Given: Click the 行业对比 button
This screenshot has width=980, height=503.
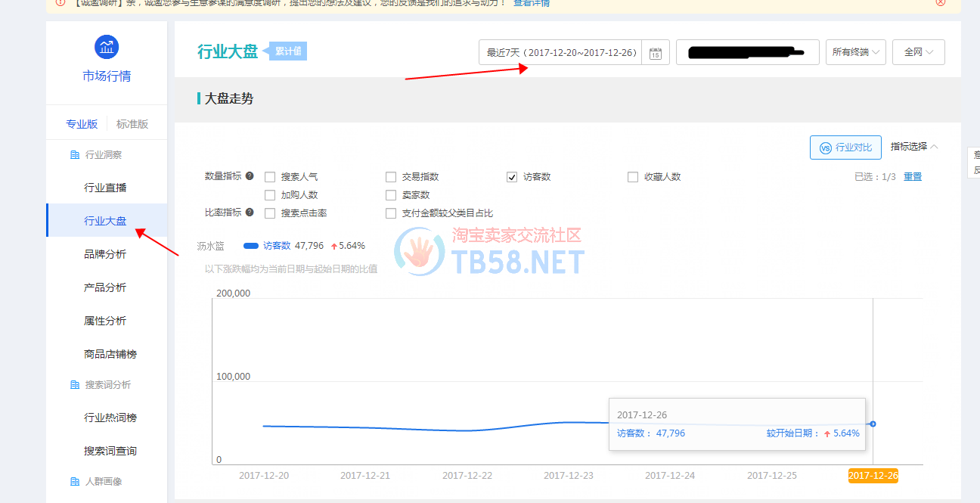Looking at the screenshot, I should (x=845, y=147).
